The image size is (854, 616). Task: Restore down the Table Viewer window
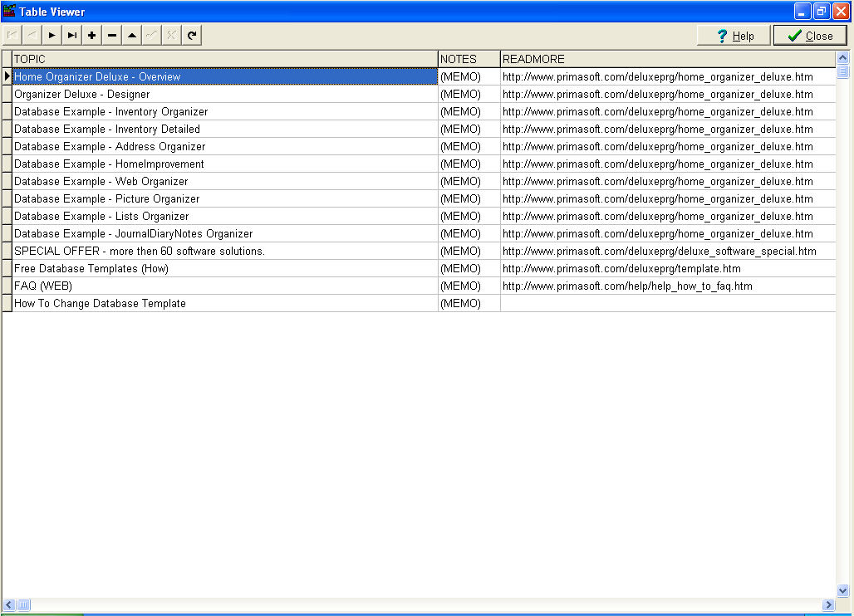click(x=822, y=12)
